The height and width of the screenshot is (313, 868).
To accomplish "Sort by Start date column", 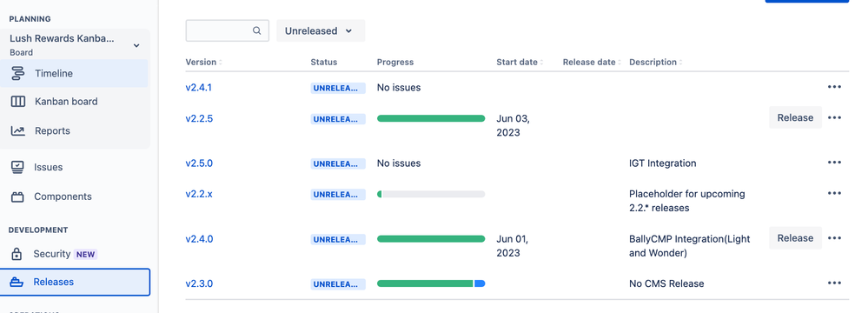I will (x=520, y=62).
